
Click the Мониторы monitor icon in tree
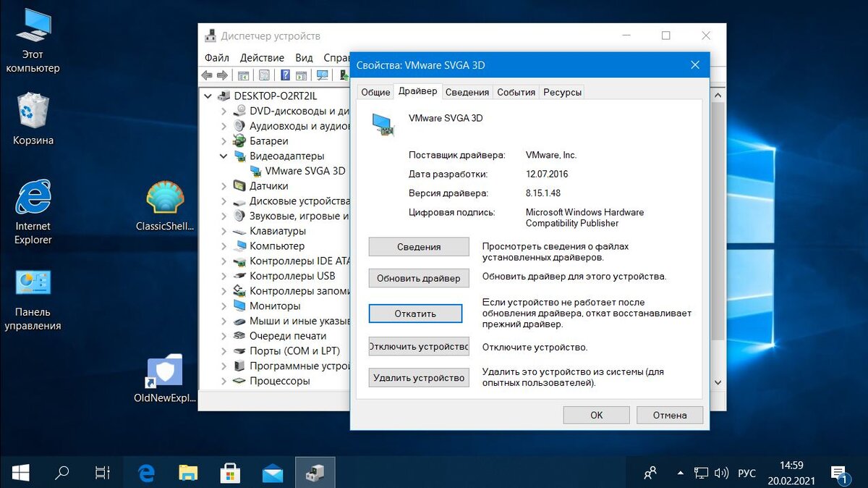click(240, 306)
